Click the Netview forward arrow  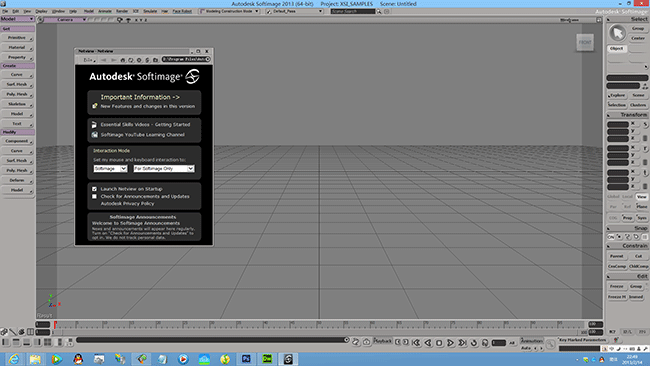tap(113, 60)
